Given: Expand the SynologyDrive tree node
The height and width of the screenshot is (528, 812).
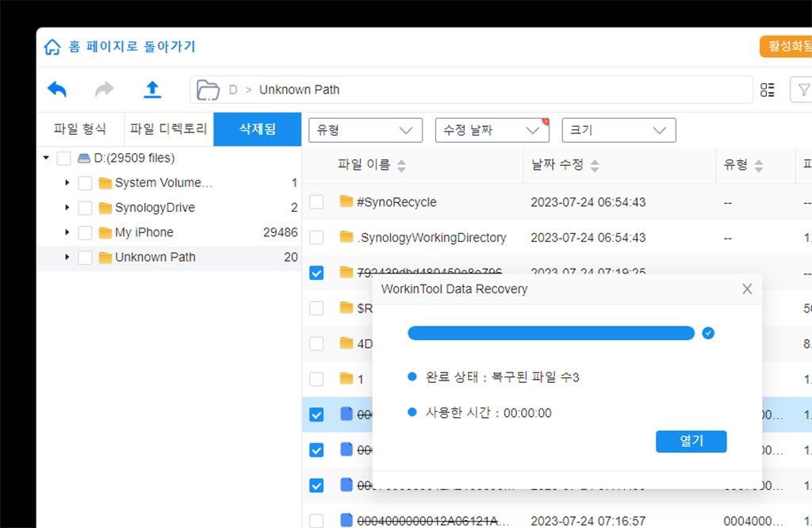Looking at the screenshot, I should [67, 208].
